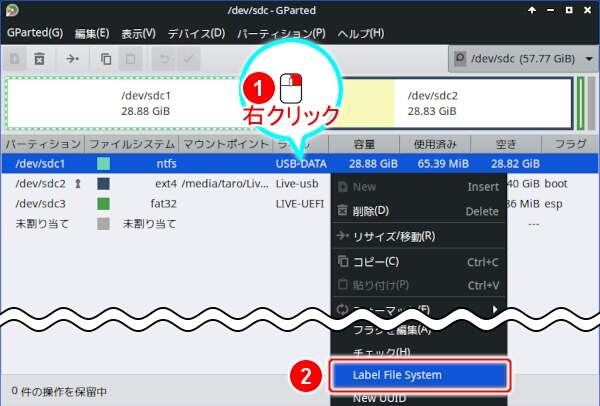Viewport: 600px width, 406px height.
Task: Choose Label File System in context menu
Action: pyautogui.click(x=419, y=375)
